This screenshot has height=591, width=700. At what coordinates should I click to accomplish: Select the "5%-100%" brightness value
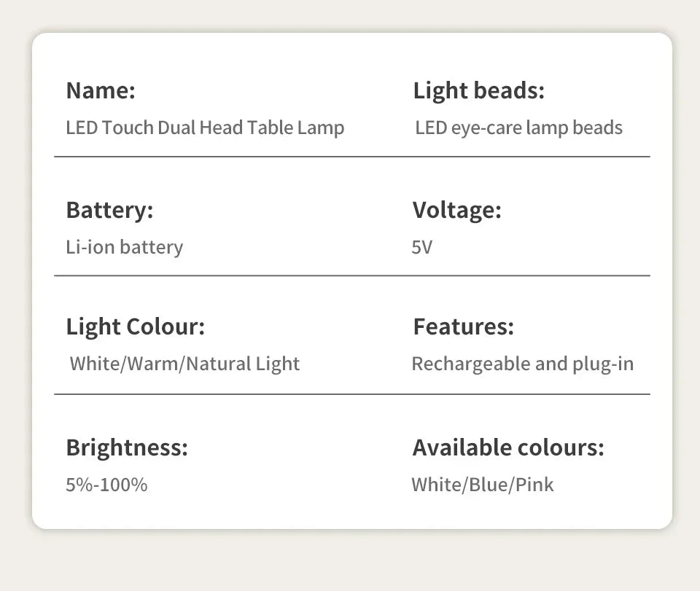[106, 485]
